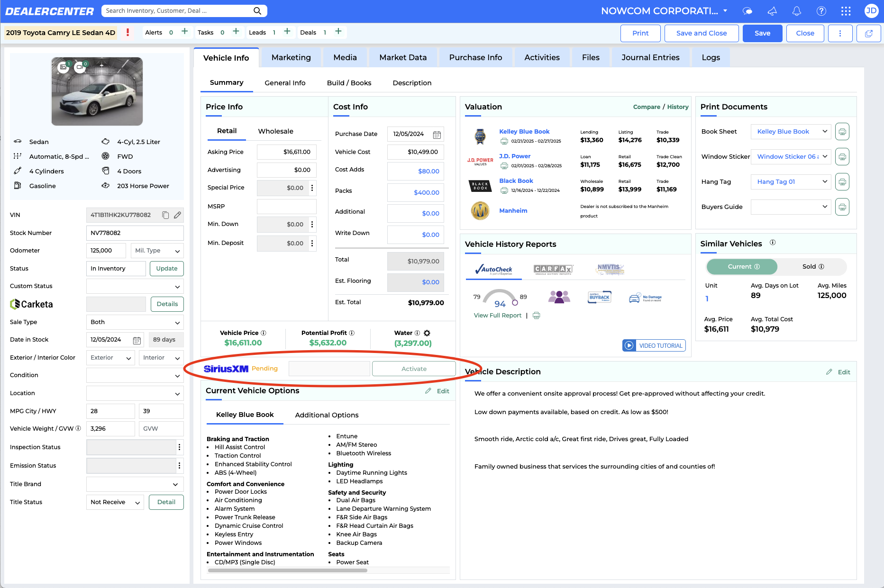Open the Interior color dropdown

[161, 358]
